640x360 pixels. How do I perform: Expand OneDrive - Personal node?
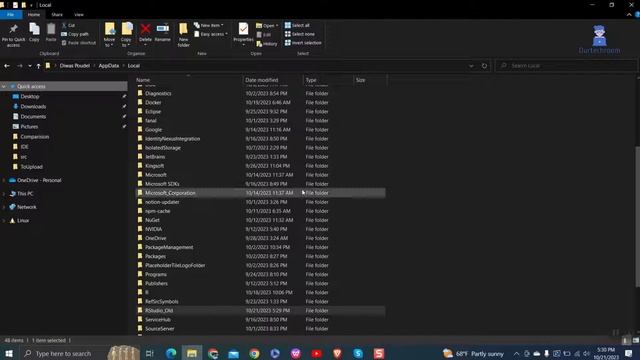[x=4, y=180]
